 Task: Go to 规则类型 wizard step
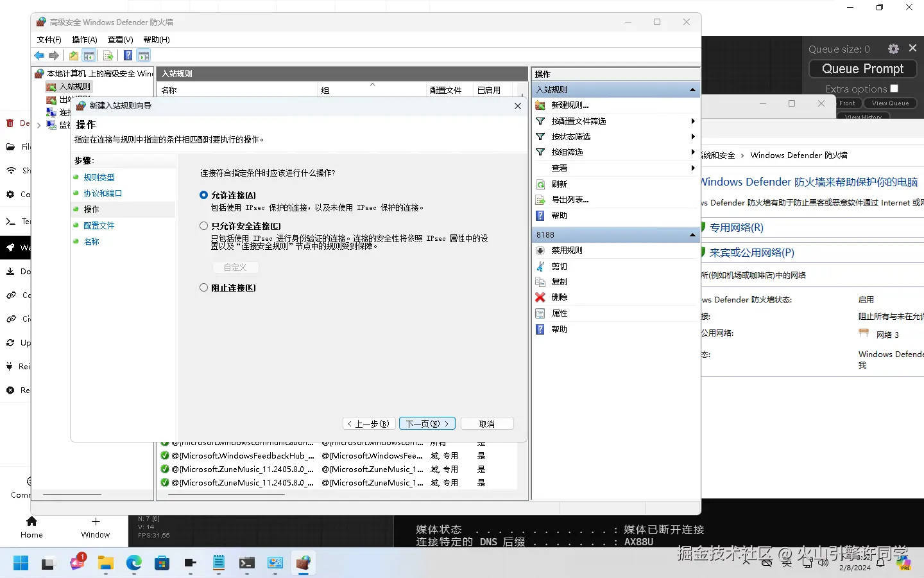pos(99,177)
